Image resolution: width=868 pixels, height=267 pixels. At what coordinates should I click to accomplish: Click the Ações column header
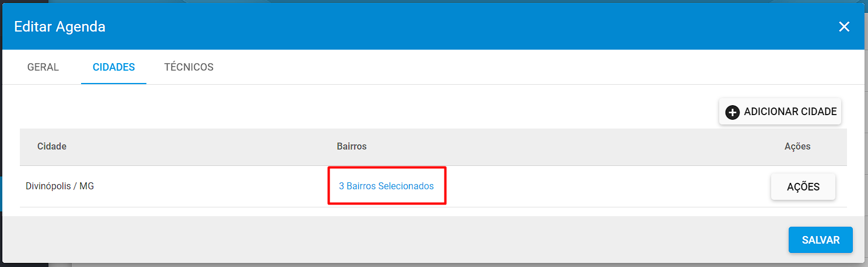pyautogui.click(x=797, y=146)
